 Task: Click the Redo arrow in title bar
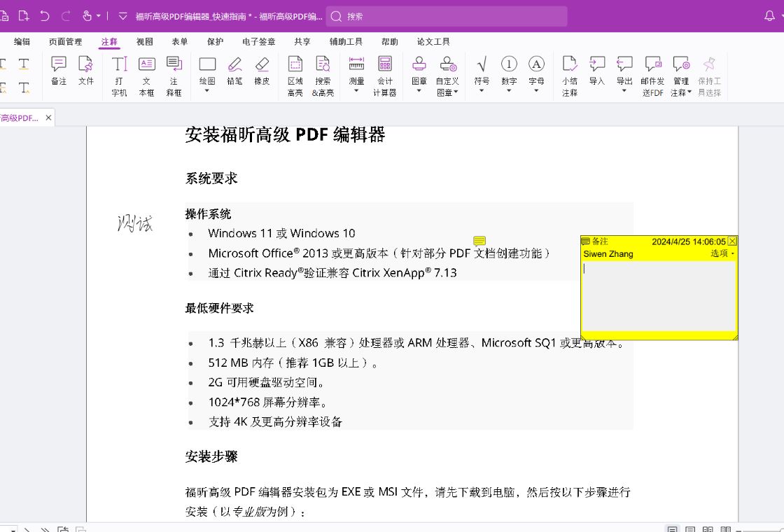coord(66,16)
